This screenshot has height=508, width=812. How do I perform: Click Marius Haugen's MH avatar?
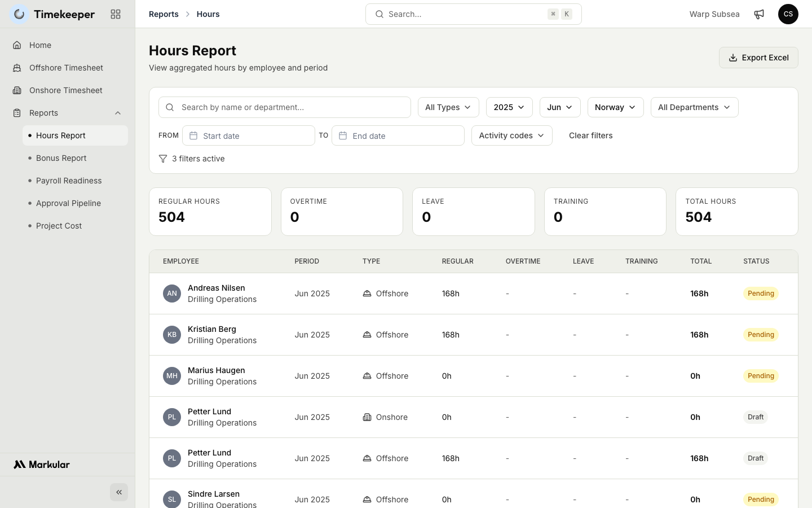tap(172, 376)
